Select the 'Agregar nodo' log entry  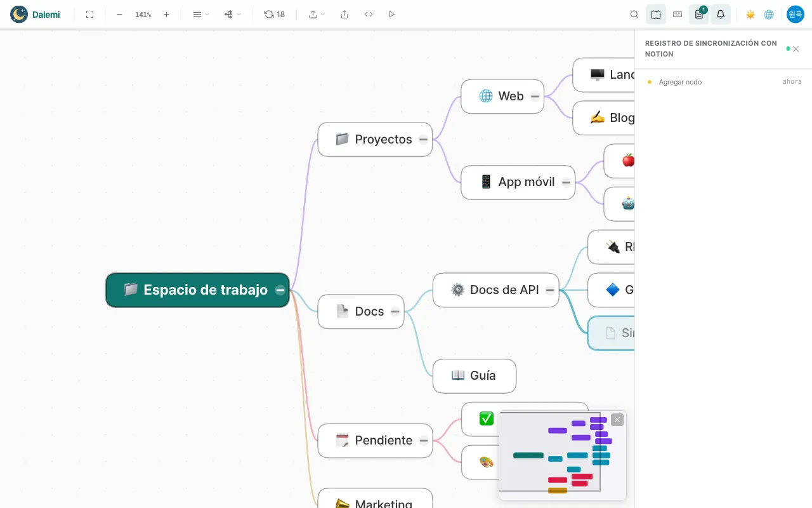tap(723, 82)
